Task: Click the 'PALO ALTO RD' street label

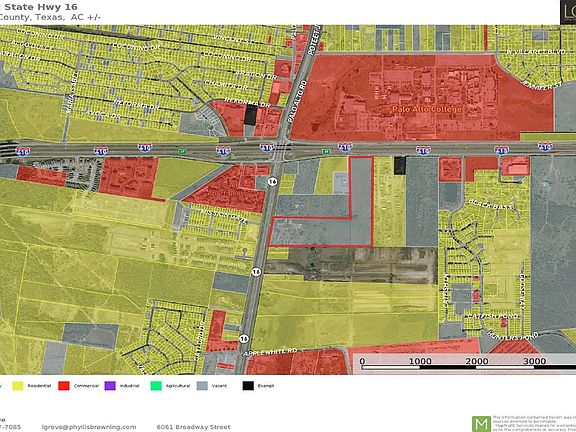Action: point(297,102)
